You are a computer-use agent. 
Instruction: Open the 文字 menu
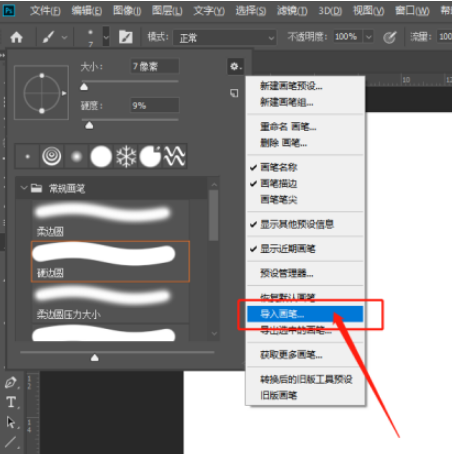pyautogui.click(x=209, y=11)
